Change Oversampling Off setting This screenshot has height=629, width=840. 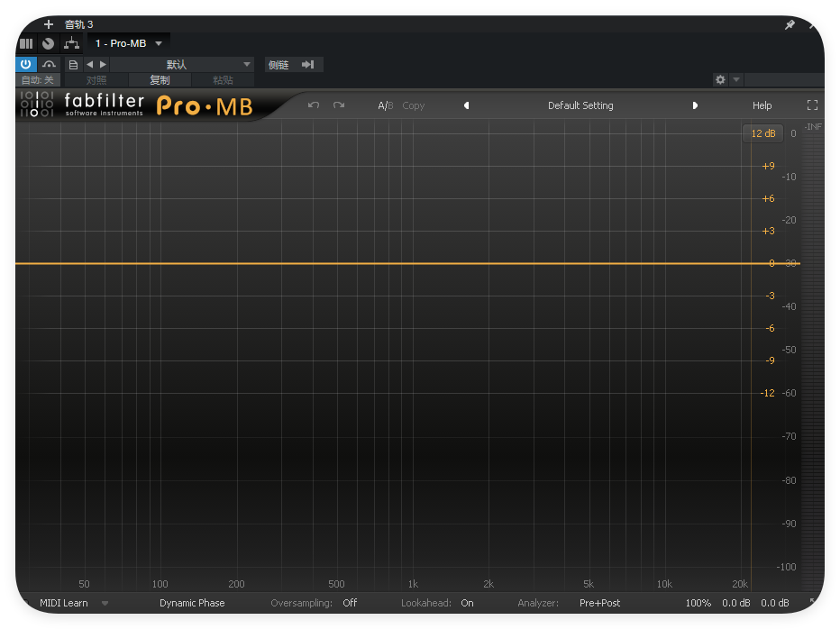(350, 603)
